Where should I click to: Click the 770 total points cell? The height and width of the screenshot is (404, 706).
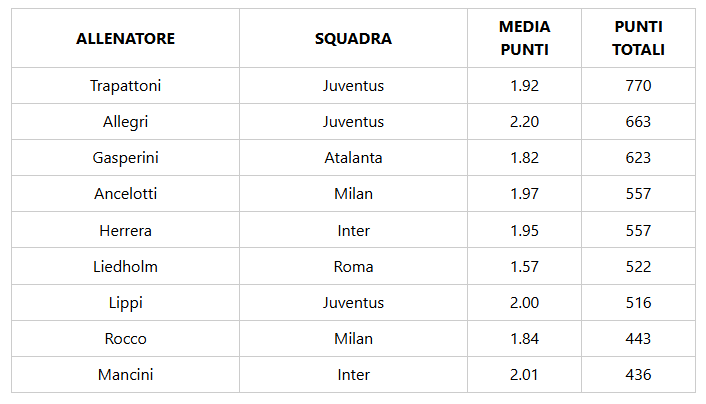(x=638, y=86)
